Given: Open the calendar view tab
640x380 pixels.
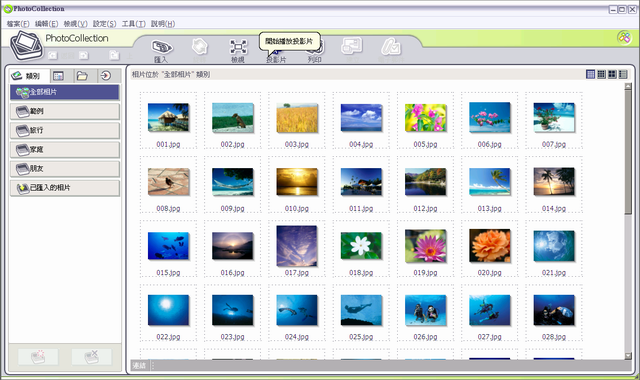Looking at the screenshot, I should (x=58, y=76).
